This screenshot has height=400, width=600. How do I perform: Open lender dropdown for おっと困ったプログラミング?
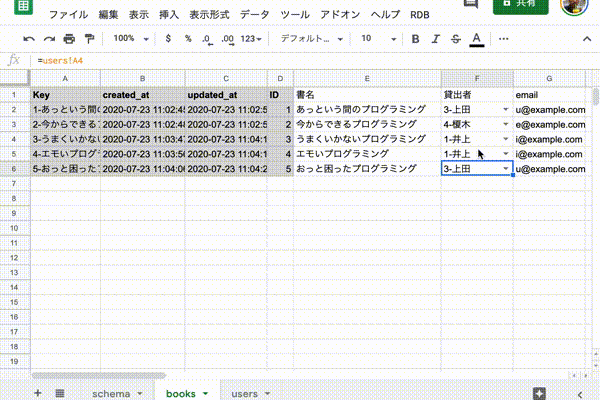pyautogui.click(x=505, y=169)
